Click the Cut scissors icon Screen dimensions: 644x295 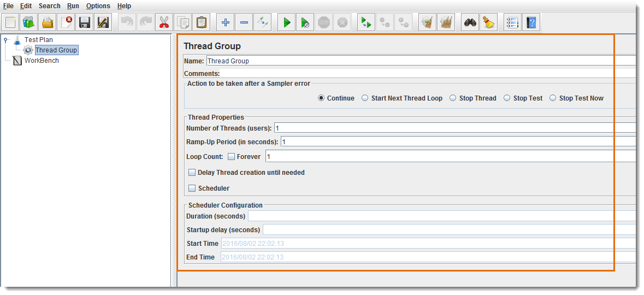[x=164, y=23]
